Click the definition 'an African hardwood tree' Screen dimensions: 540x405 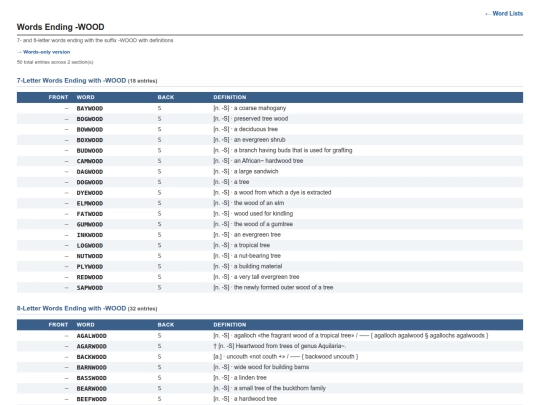pyautogui.click(x=268, y=161)
